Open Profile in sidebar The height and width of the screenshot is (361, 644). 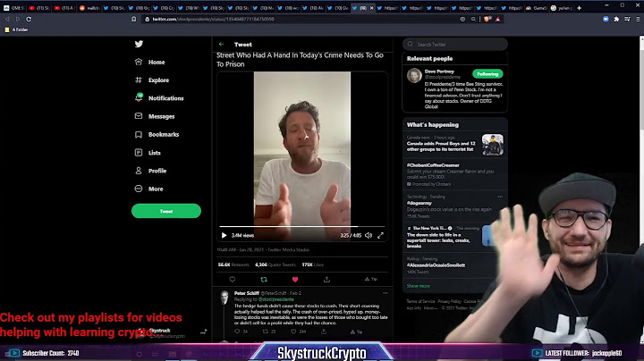point(151,171)
